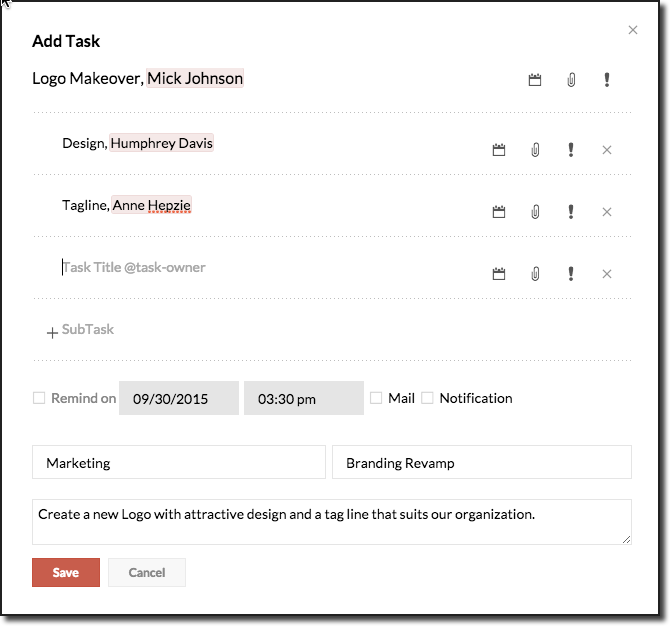Screen dimensions: 670x626
Task: Click paperclip icon on Design subtask
Action: pos(535,150)
